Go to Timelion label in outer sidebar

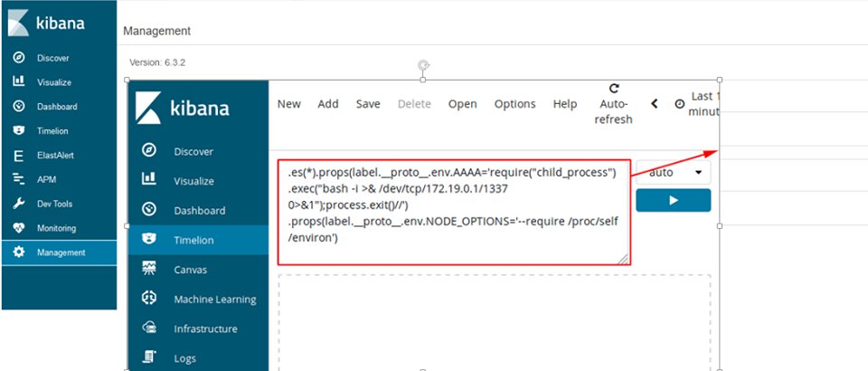tap(52, 131)
